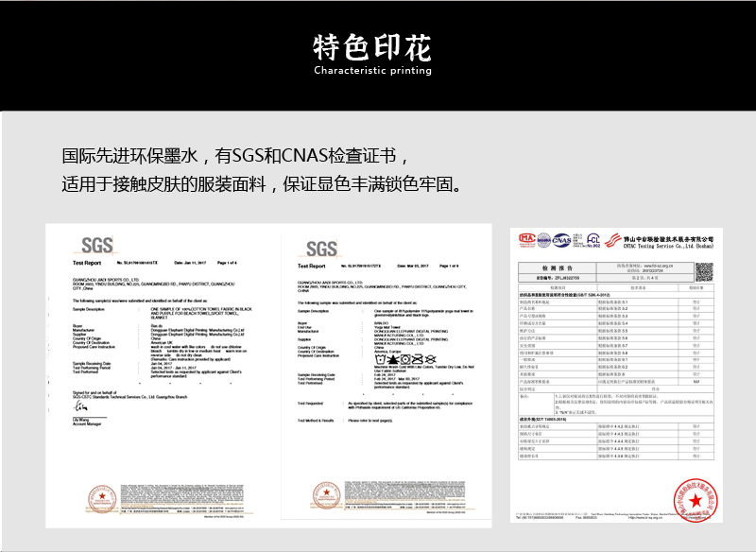
Task: Click the SGS logo on the middle report
Action: [x=321, y=250]
